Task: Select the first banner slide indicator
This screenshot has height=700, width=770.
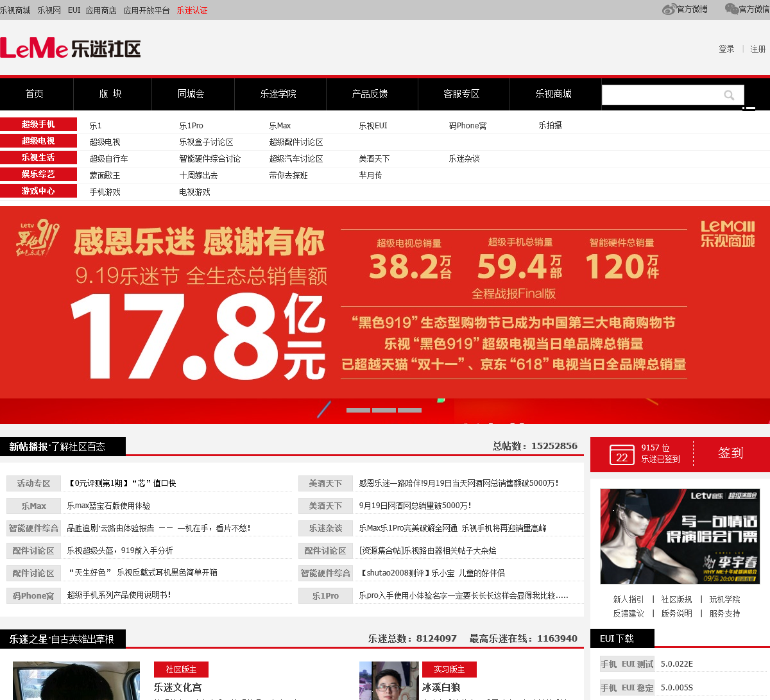Action: click(x=358, y=410)
